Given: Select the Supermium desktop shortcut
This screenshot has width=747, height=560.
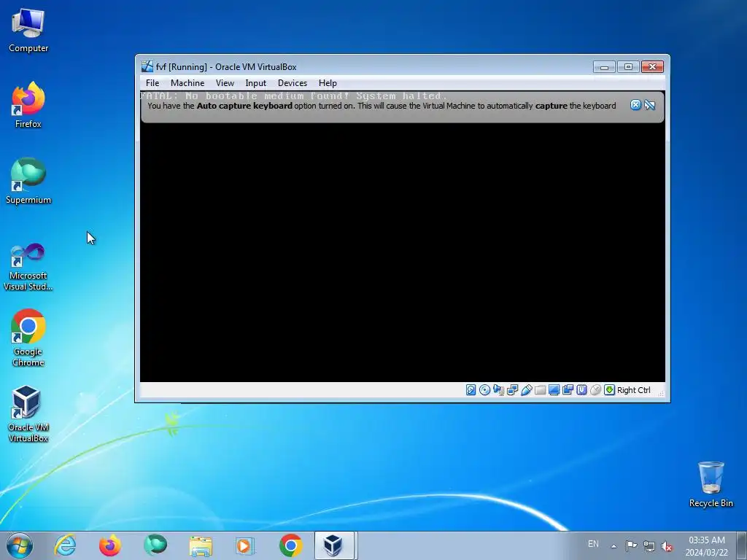Looking at the screenshot, I should tap(28, 181).
